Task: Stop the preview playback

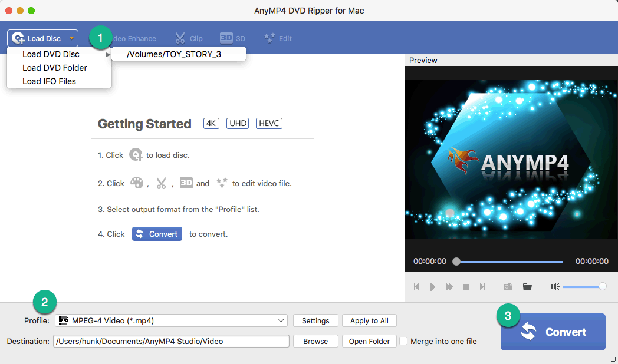Action: pos(466,287)
